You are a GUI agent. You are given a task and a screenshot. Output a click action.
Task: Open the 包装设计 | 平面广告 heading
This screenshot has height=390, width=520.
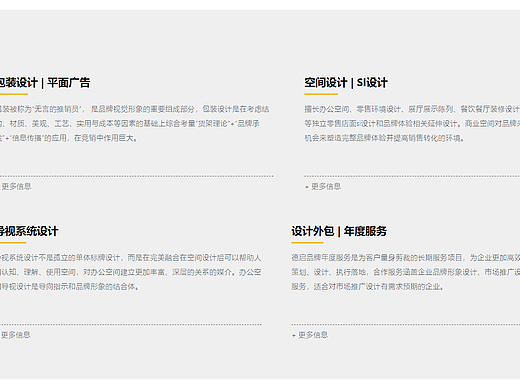click(45, 83)
